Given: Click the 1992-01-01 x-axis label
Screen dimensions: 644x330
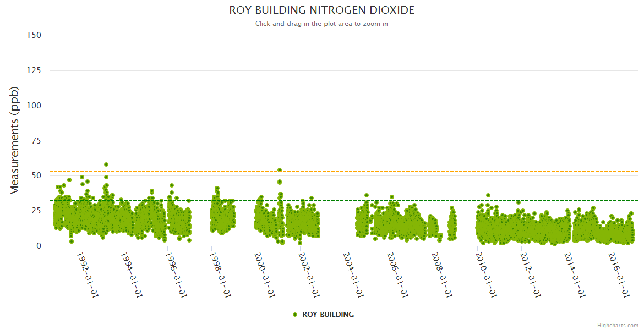Looking at the screenshot, I should 88,275.
